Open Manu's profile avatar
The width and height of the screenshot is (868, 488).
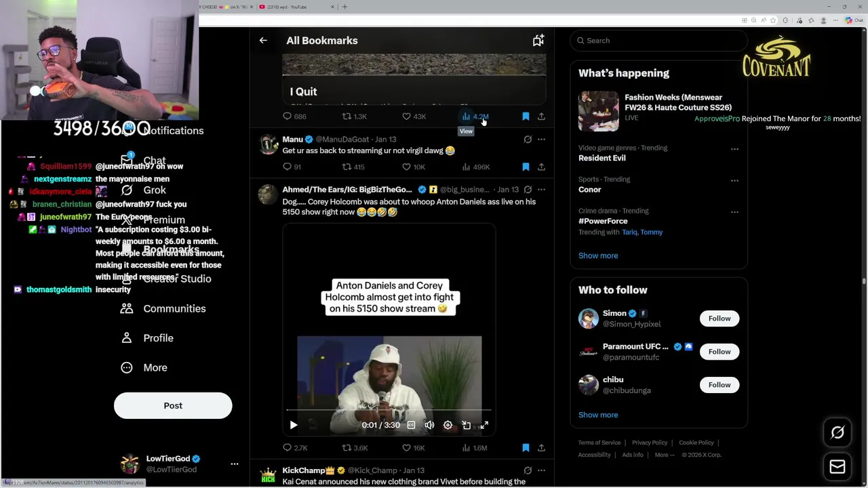click(269, 144)
